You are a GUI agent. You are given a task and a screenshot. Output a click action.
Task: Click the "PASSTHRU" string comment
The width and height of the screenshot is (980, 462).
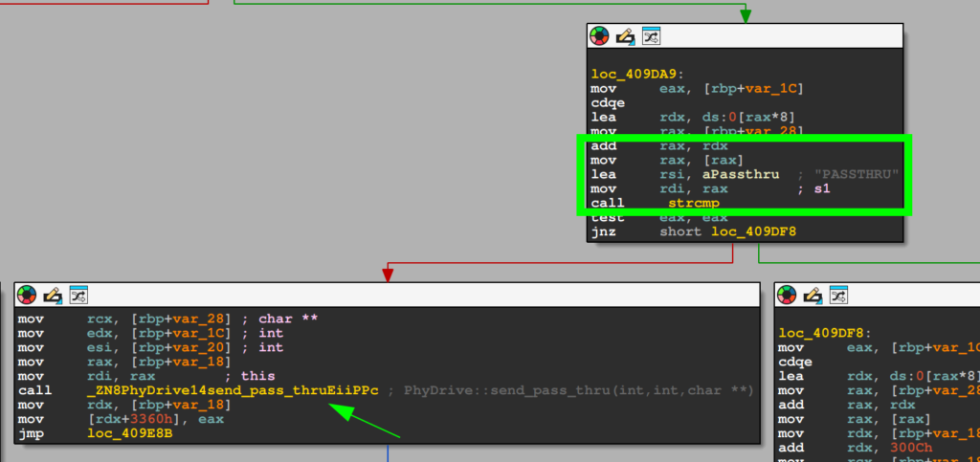point(857,174)
